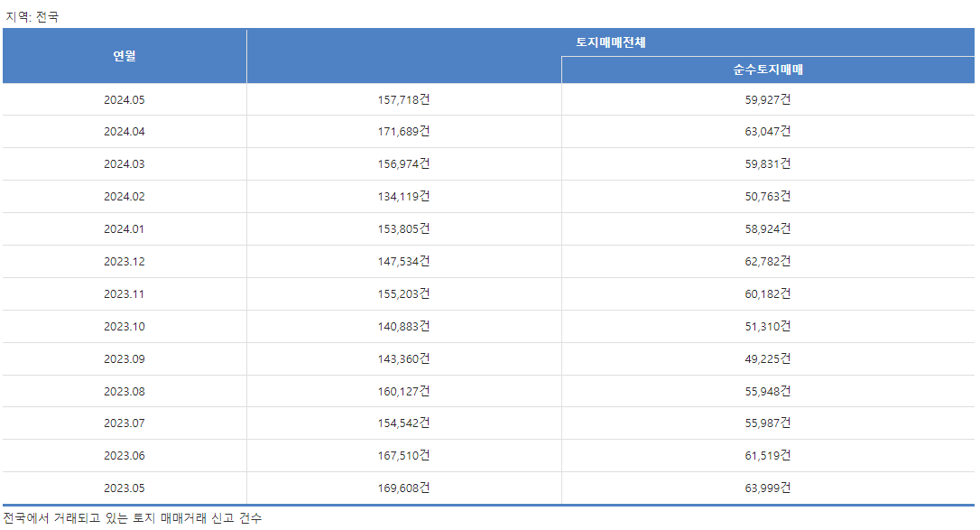Select the 147,534건 value
This screenshot has width=980, height=530.
click(x=403, y=262)
